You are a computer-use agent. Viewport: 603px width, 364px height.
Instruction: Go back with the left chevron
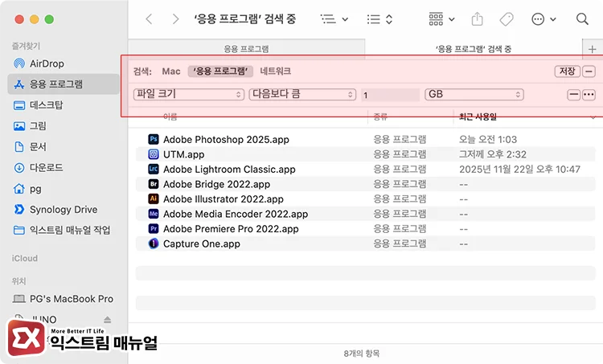(x=150, y=18)
